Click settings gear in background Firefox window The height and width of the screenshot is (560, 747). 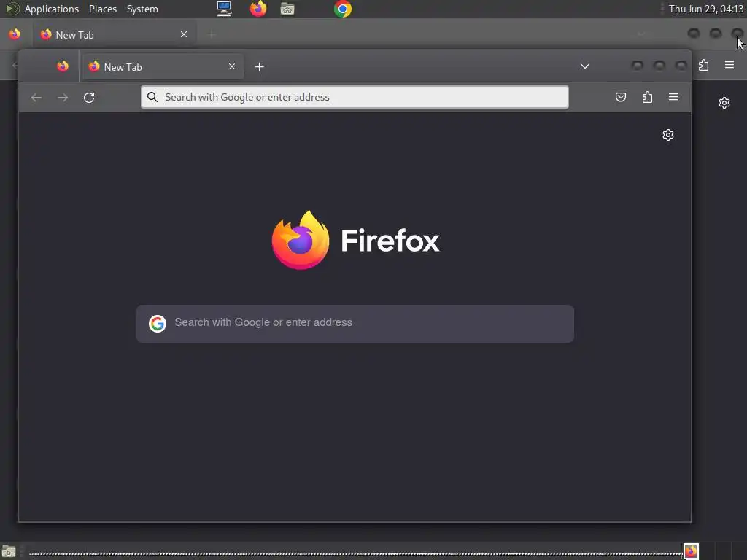(724, 103)
